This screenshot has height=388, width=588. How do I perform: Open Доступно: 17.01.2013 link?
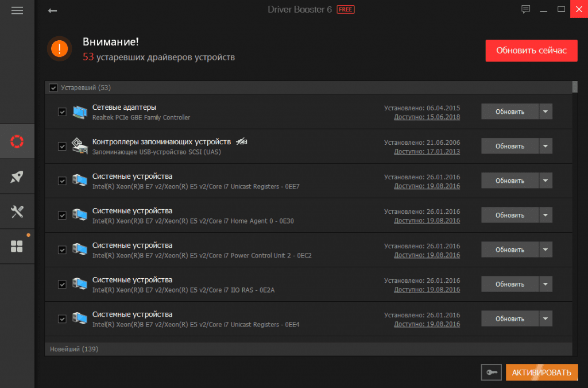(427, 152)
